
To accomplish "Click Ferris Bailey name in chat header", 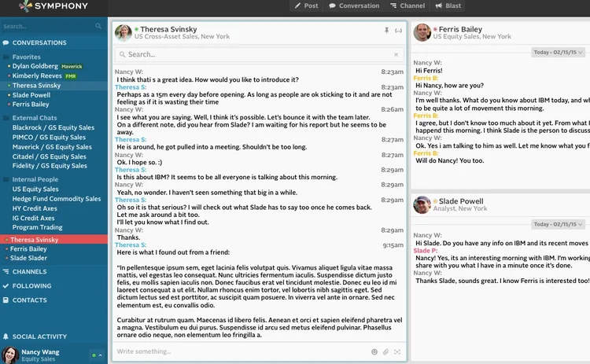I will click(x=460, y=29).
